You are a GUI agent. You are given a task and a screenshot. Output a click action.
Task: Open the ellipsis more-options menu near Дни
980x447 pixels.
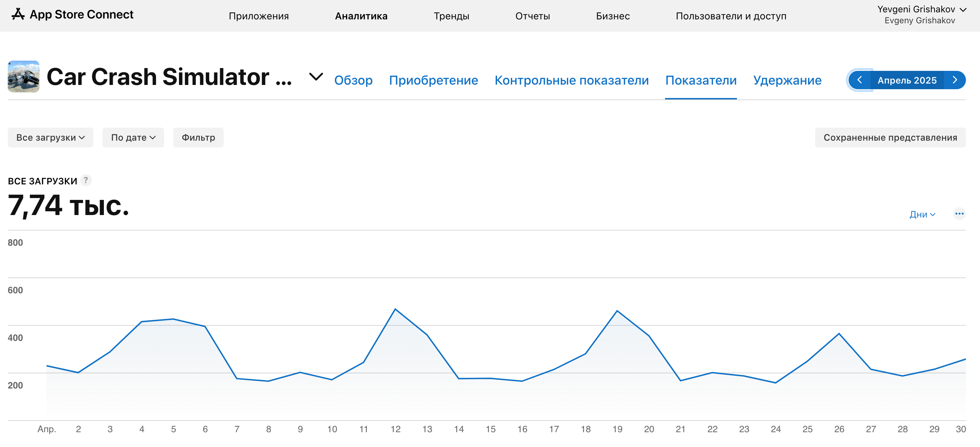pyautogui.click(x=959, y=214)
